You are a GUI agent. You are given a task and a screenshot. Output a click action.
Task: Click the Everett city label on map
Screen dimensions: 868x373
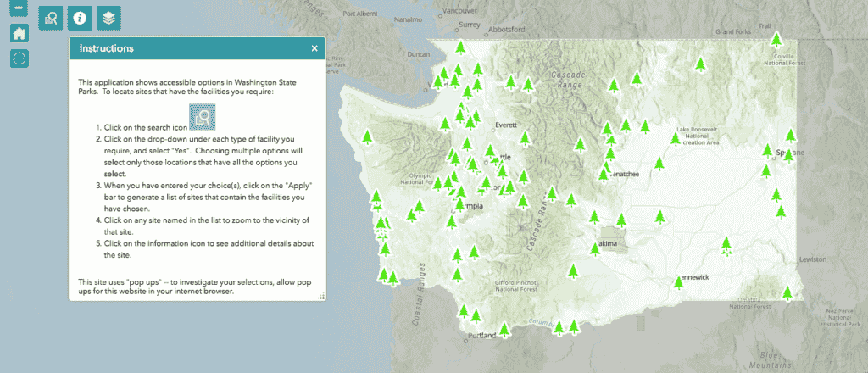click(x=505, y=124)
